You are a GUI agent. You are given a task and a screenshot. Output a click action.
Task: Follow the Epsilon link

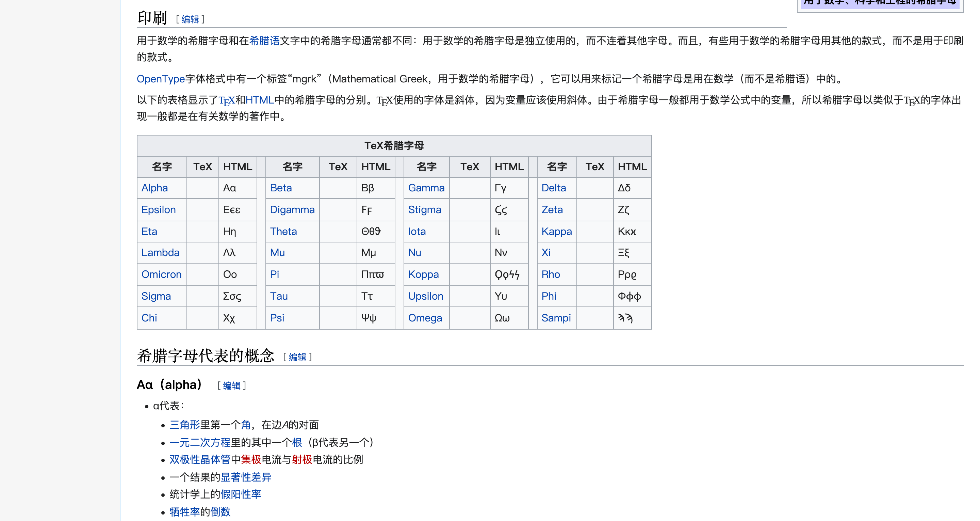158,210
